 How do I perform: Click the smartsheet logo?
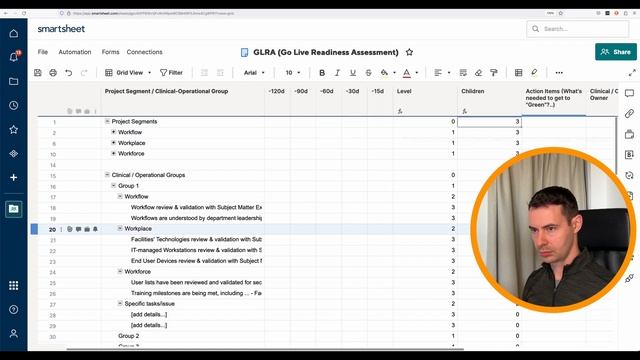point(61,29)
